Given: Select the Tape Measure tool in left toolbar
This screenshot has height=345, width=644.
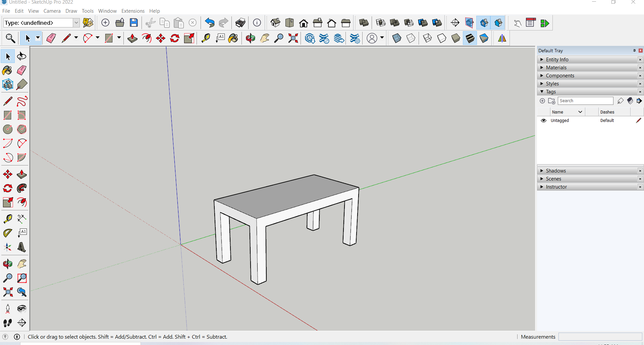Looking at the screenshot, I should tap(7, 219).
